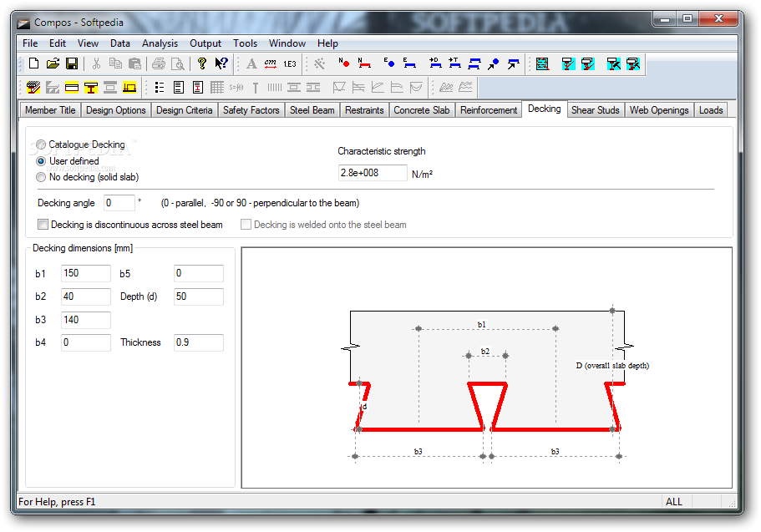
Task: Go to the Member Title tab
Action: click(x=50, y=110)
